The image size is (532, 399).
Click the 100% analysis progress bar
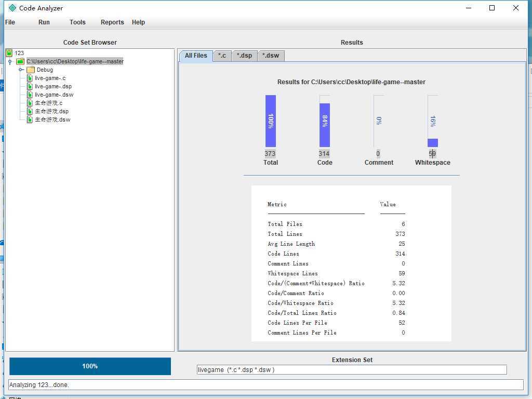click(90, 366)
